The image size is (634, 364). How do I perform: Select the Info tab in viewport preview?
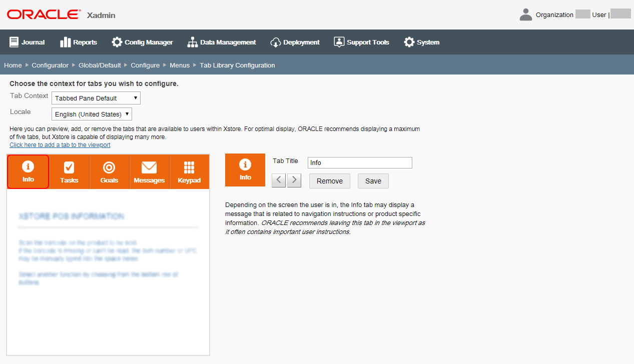[x=29, y=172]
